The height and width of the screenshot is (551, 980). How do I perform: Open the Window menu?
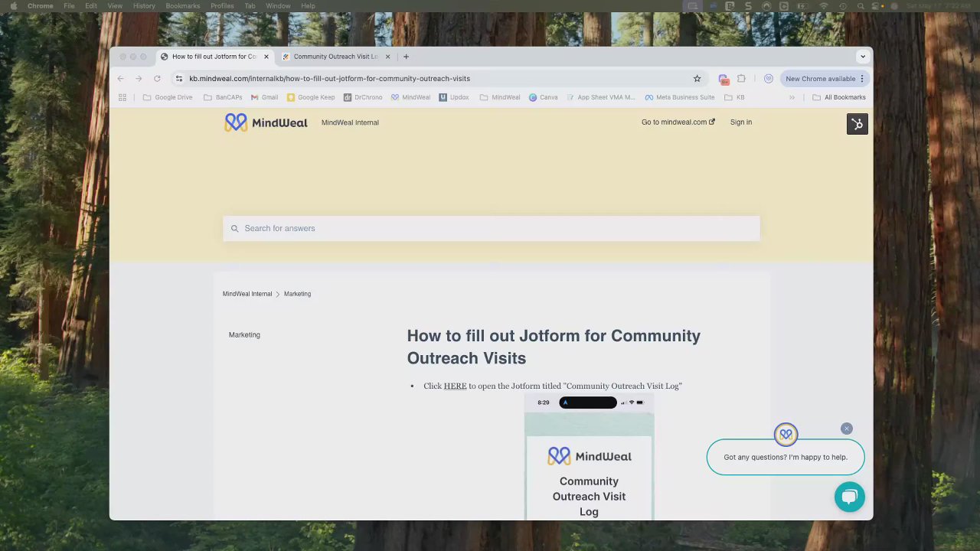pyautogui.click(x=278, y=6)
